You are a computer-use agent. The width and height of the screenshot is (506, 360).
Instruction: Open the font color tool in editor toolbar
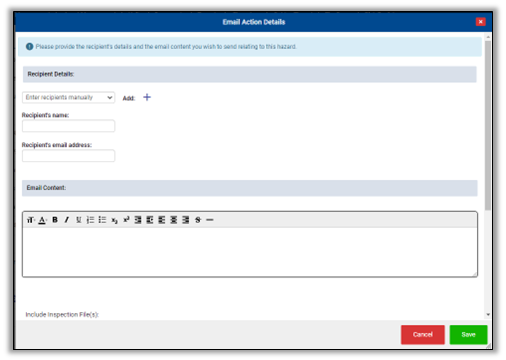pyautogui.click(x=42, y=220)
